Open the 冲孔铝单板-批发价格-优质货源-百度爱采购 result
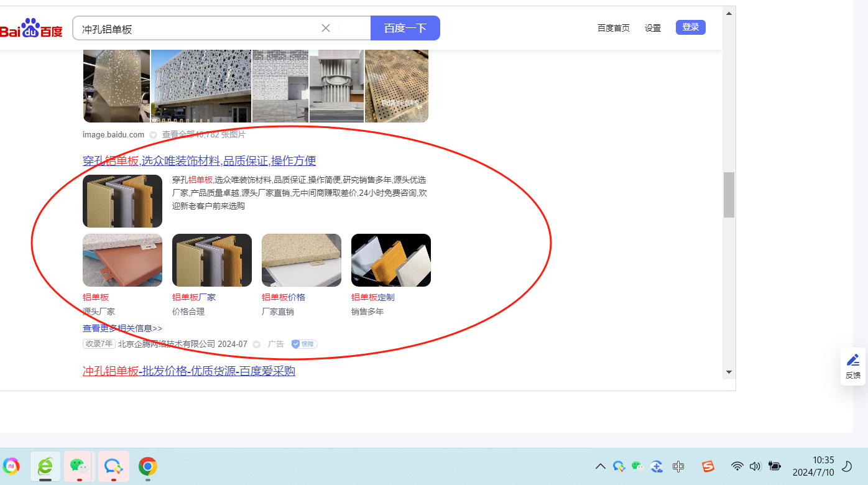The width and height of the screenshot is (868, 485). 189,371
